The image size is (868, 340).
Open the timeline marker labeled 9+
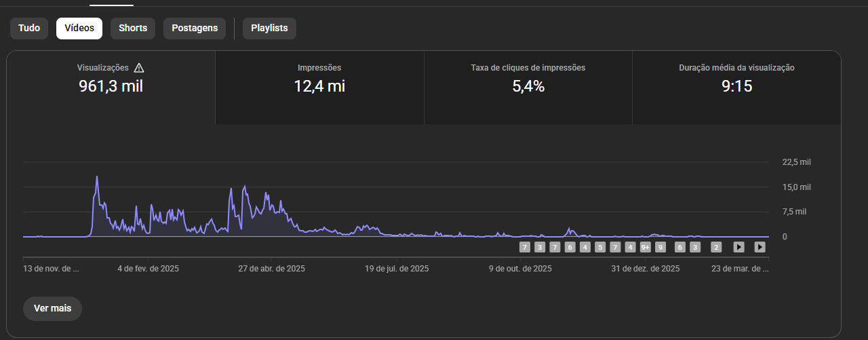click(646, 247)
